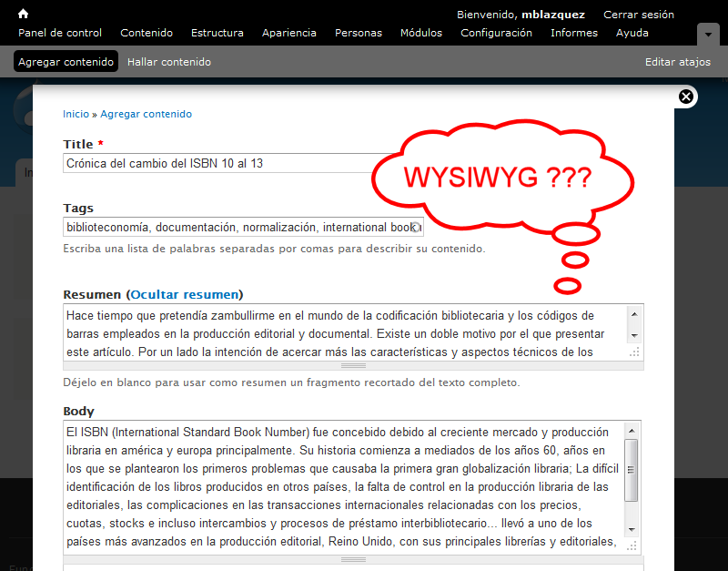728x571 pixels.
Task: Click the Resumen scrollbar up arrow
Action: (x=634, y=313)
